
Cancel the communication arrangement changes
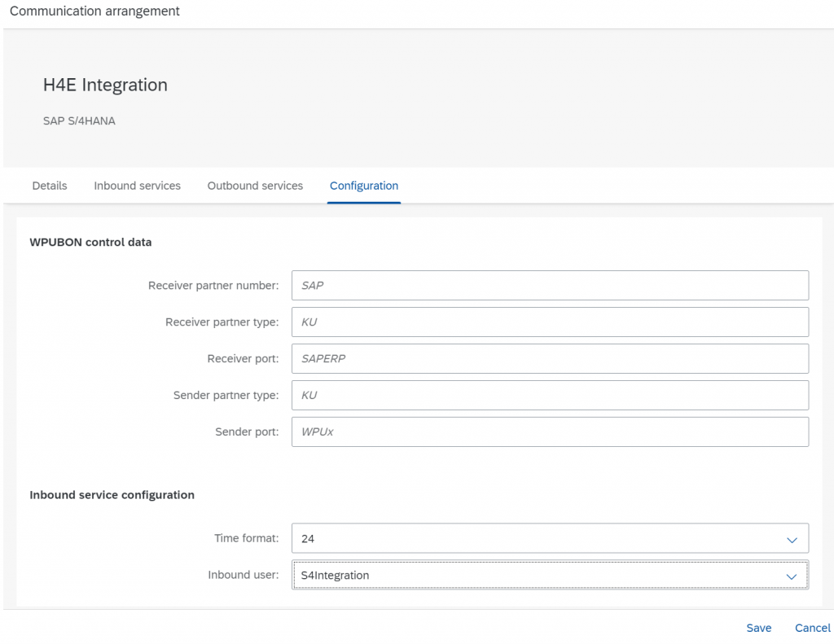812,628
